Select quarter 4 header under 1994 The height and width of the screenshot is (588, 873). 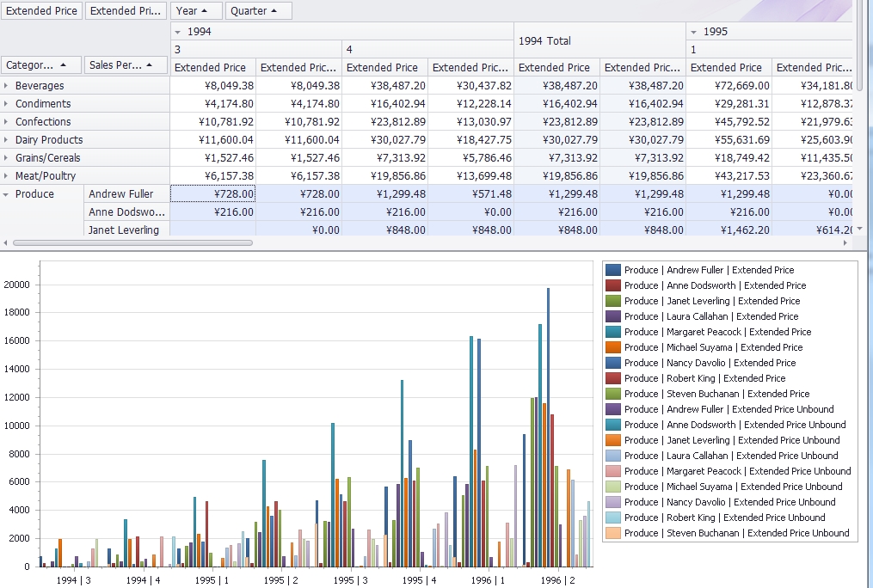click(427, 50)
